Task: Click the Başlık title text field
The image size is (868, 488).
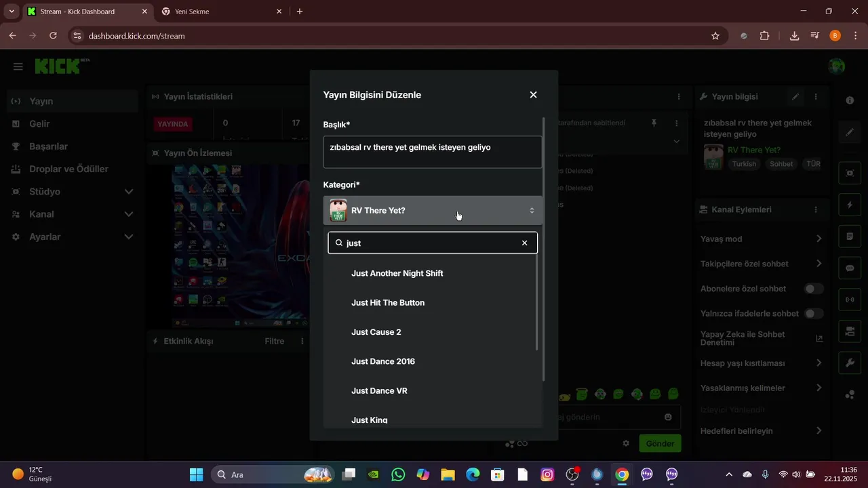Action: 433,152
